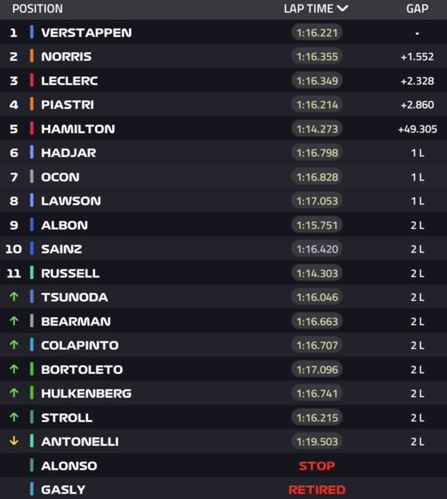Open Russell's lap time 1:14.303

317,273
